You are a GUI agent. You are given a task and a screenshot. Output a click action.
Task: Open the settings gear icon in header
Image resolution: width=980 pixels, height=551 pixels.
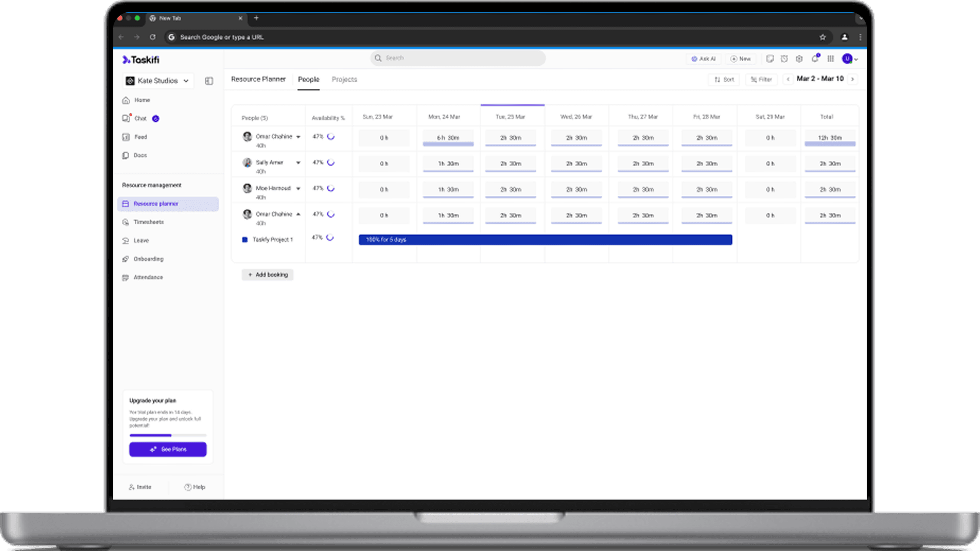799,59
